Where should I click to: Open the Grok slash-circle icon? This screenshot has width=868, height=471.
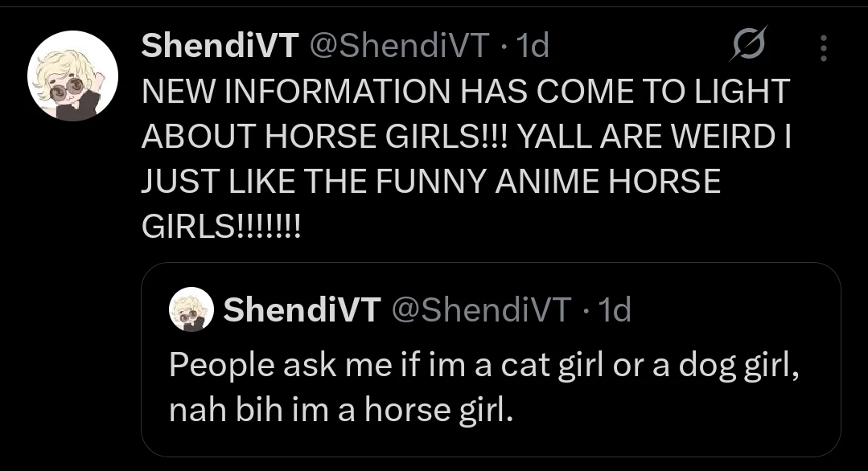(748, 43)
